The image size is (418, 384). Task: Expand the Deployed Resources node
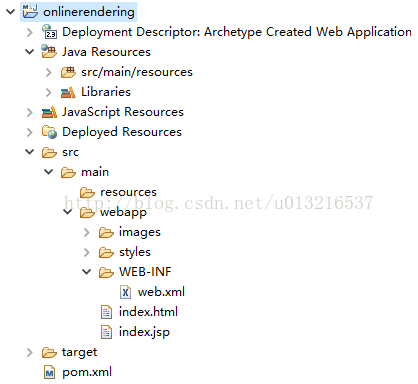[x=30, y=132]
